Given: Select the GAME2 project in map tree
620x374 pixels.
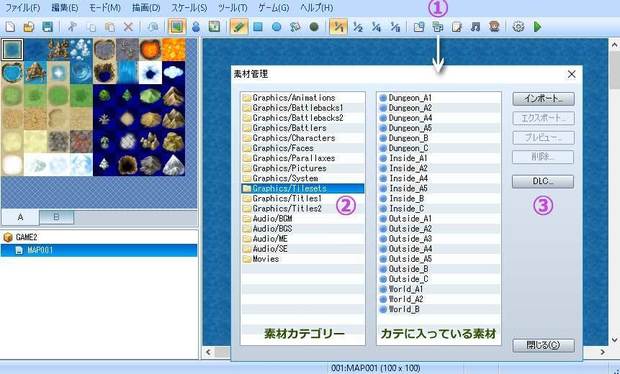Looking at the screenshot, I should (x=26, y=237).
